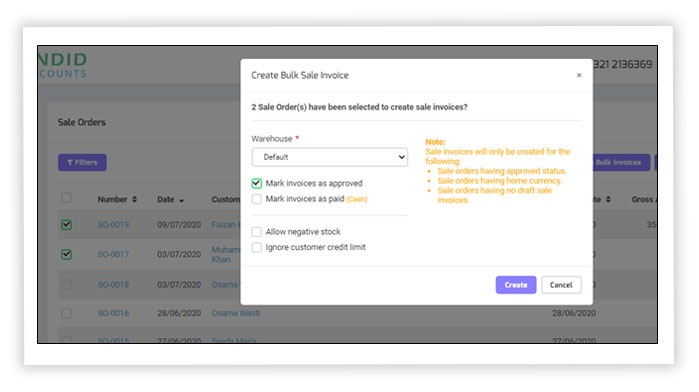Click the 09/07/2020 date cell

(179, 225)
